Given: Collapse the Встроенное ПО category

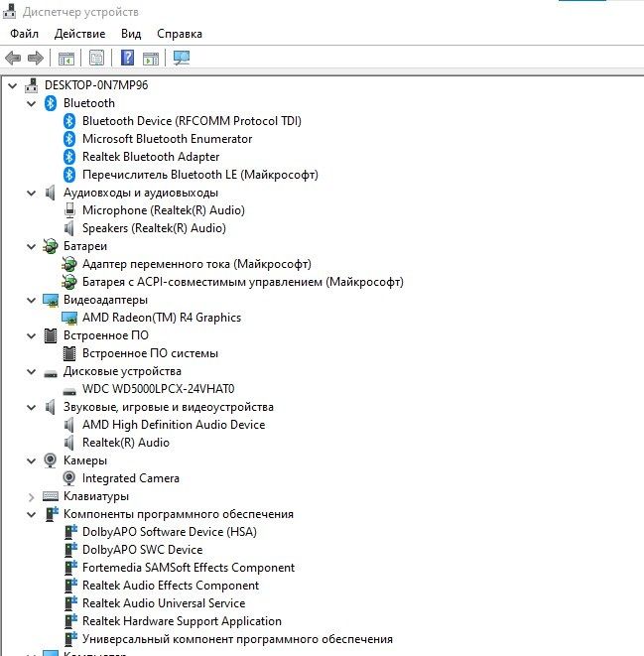Looking at the screenshot, I should point(32,335).
